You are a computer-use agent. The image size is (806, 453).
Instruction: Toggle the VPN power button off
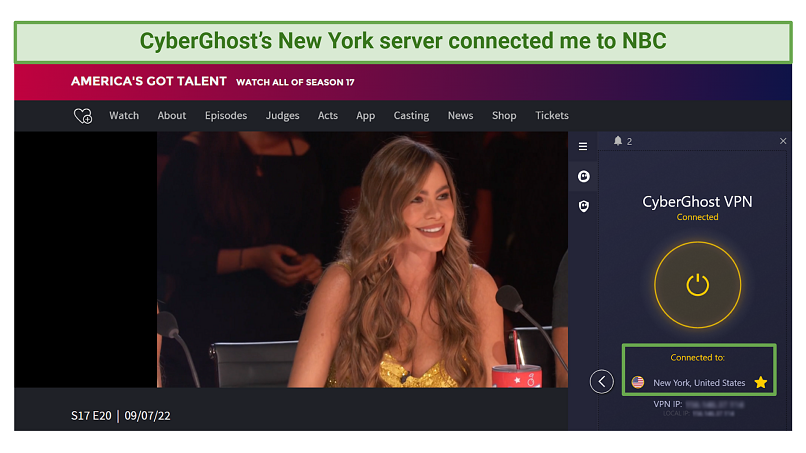698,285
